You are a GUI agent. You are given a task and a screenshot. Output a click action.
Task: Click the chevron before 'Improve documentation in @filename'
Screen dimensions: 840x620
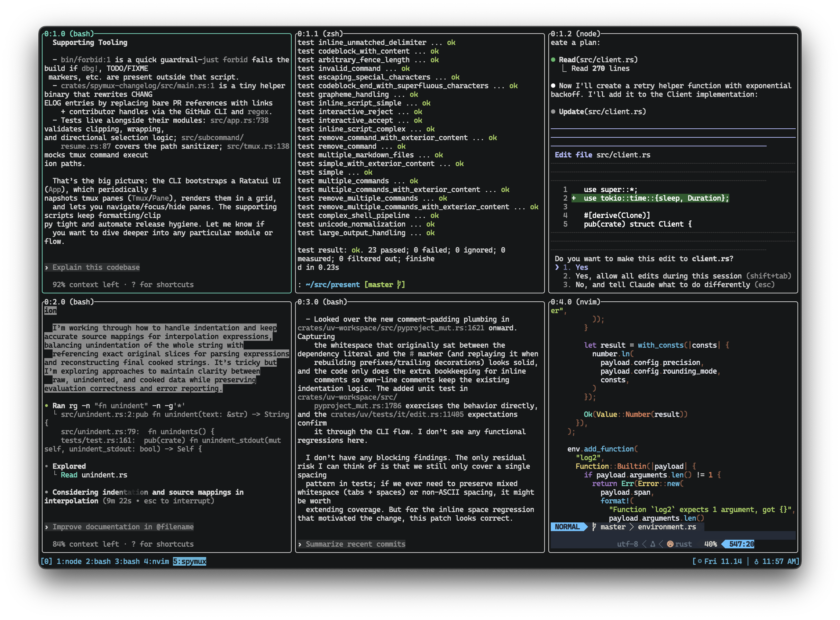click(47, 527)
